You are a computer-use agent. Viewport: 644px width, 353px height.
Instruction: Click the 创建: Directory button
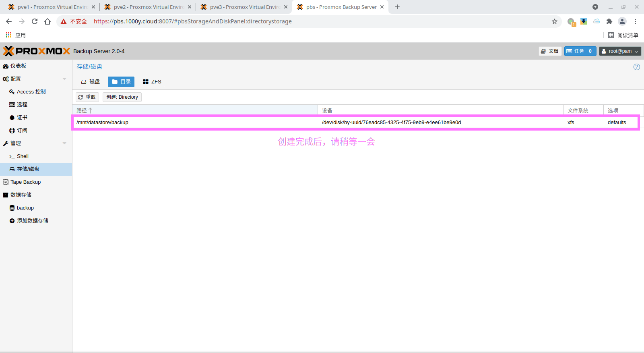tap(122, 97)
